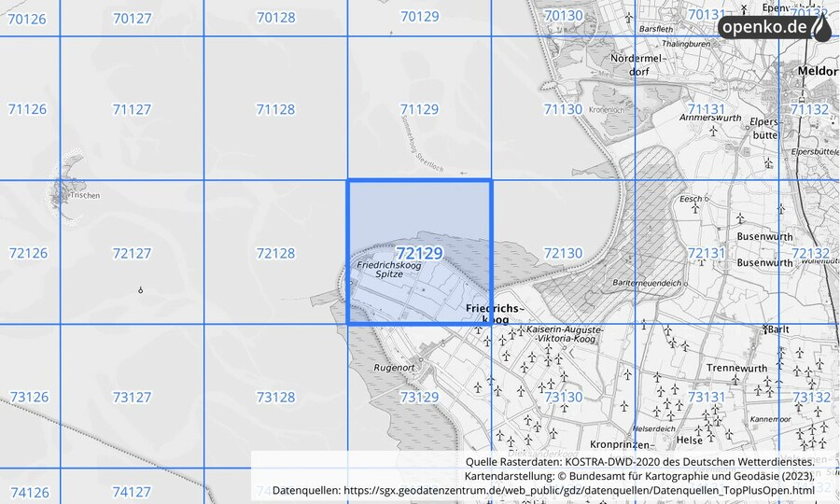Click grid cell label 72132
840x504 pixels.
tap(811, 253)
